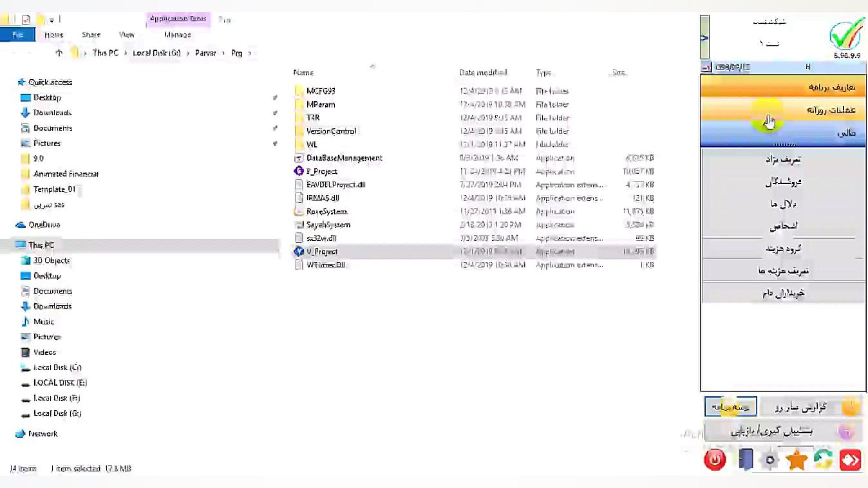Click the EAVDELProject.dll file icon
The image size is (868, 488).
click(299, 185)
